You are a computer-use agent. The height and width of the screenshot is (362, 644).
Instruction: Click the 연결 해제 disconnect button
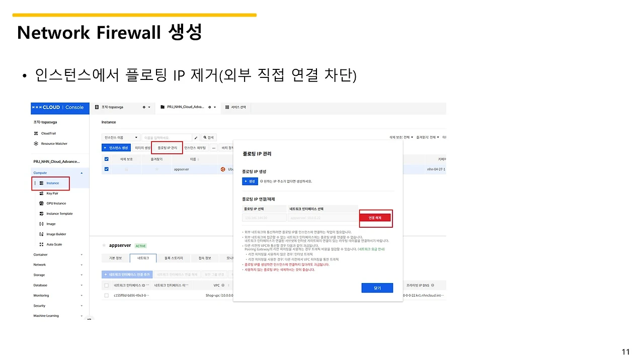[375, 218]
